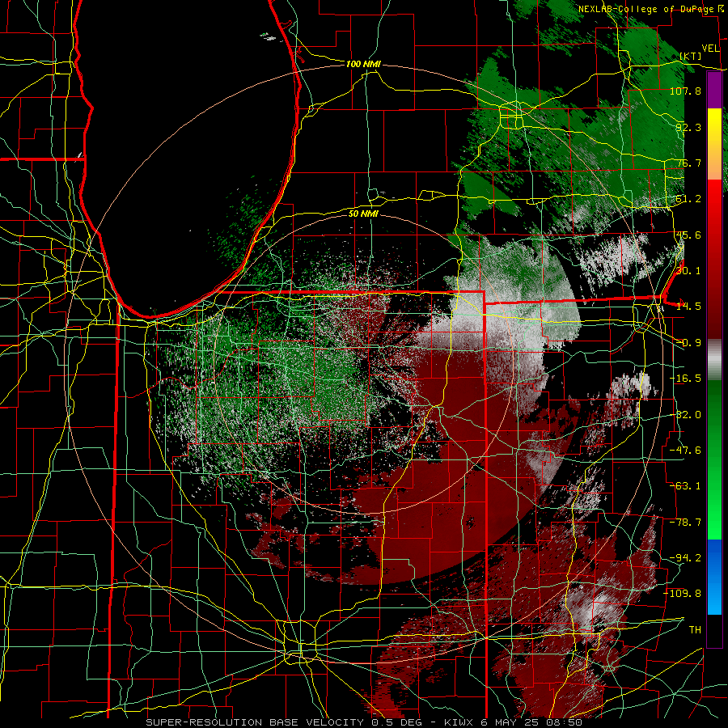Select the 14.5 velocity scale value
Screen dimensions: 728x728
click(x=688, y=307)
